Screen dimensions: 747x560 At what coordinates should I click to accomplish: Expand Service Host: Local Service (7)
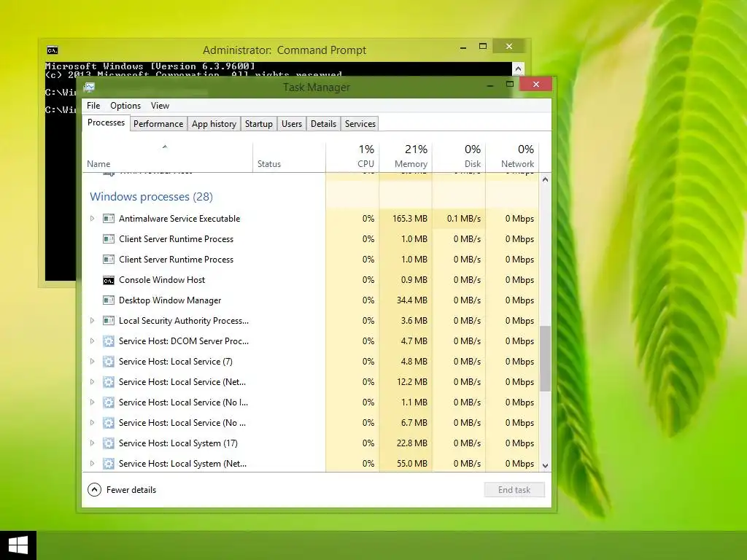click(93, 362)
